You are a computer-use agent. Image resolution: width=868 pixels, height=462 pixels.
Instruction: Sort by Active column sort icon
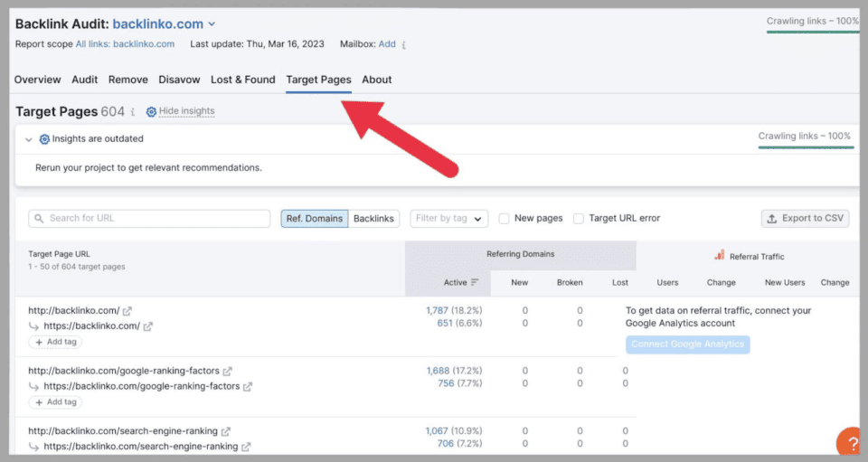pos(475,282)
